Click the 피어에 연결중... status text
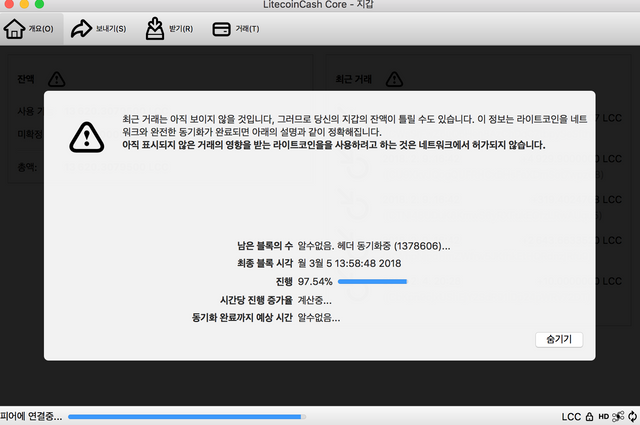The width and height of the screenshot is (640, 425). [31, 416]
